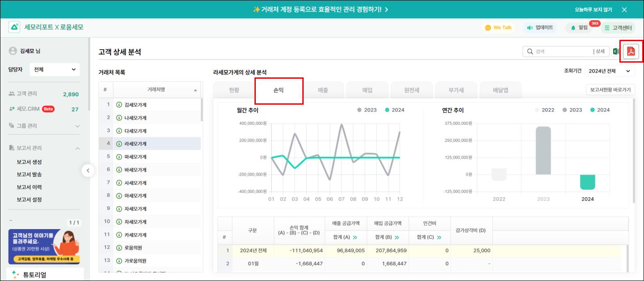This screenshot has width=644, height=281.
Task: Click the 세모리포트 logo icon
Action: click(15, 27)
